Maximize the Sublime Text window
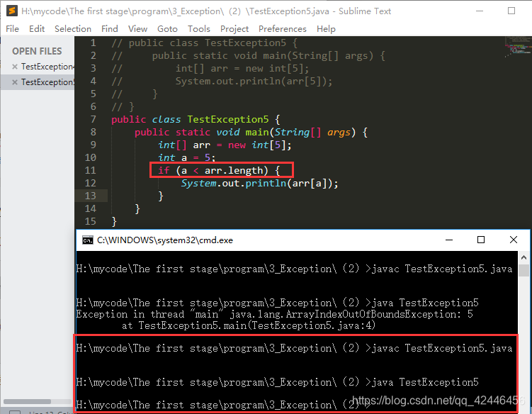 (x=511, y=11)
